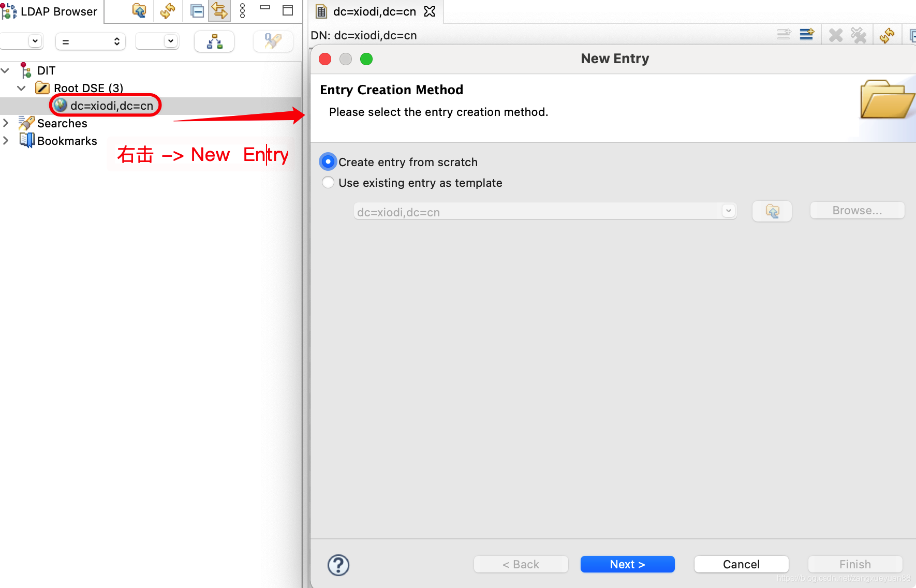The height and width of the screenshot is (588, 916).
Task: Expand the Searches tree item
Action: (6, 123)
